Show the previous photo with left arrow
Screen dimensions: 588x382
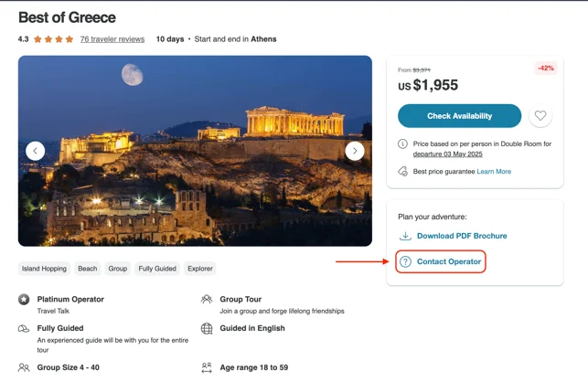(x=36, y=151)
